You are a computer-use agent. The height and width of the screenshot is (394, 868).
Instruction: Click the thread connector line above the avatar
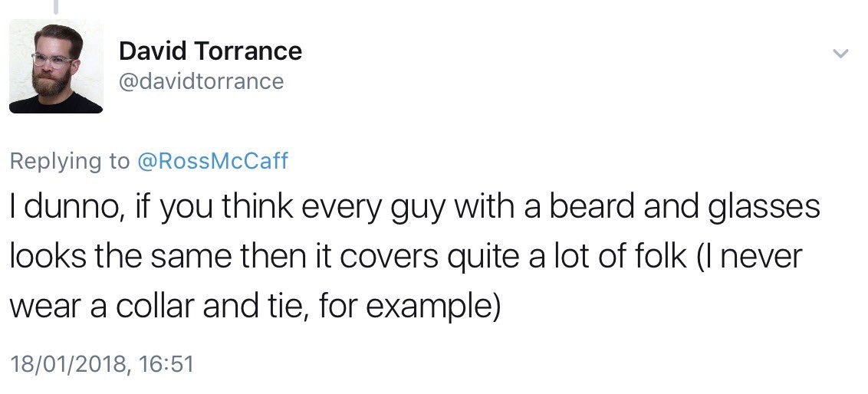point(55,6)
